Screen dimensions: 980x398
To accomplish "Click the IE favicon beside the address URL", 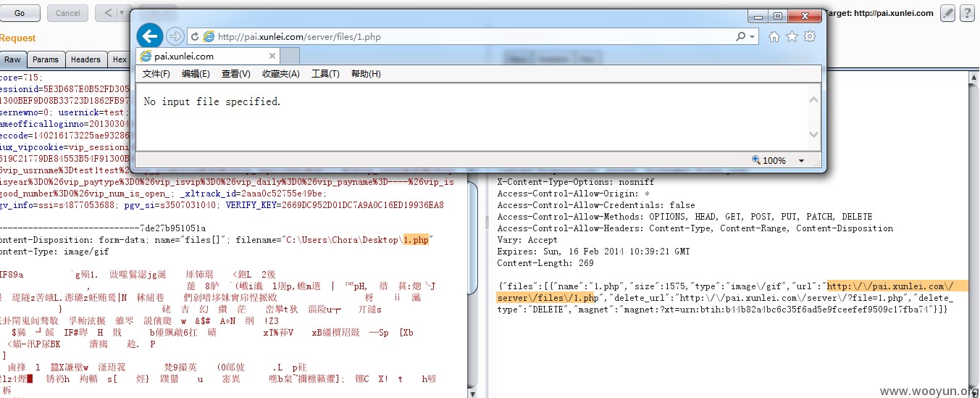I will (x=209, y=36).
